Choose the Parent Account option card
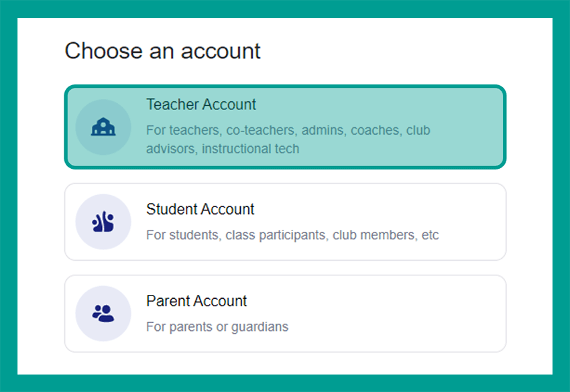The width and height of the screenshot is (570, 392). pyautogui.click(x=286, y=314)
